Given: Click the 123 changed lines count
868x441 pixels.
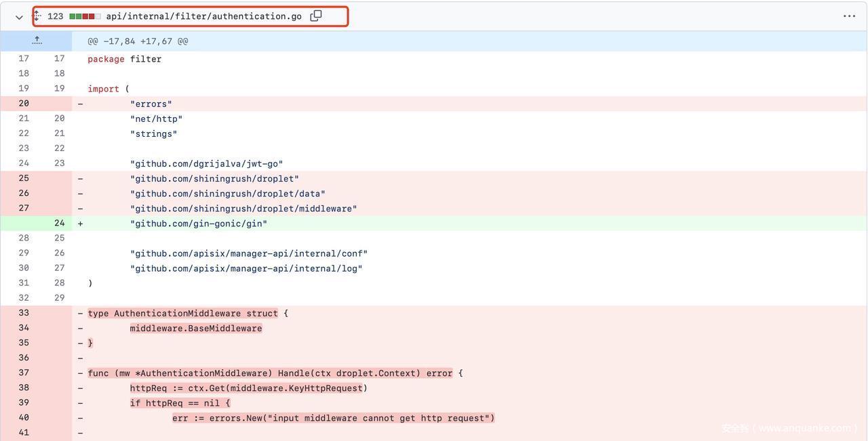Looking at the screenshot, I should [56, 16].
